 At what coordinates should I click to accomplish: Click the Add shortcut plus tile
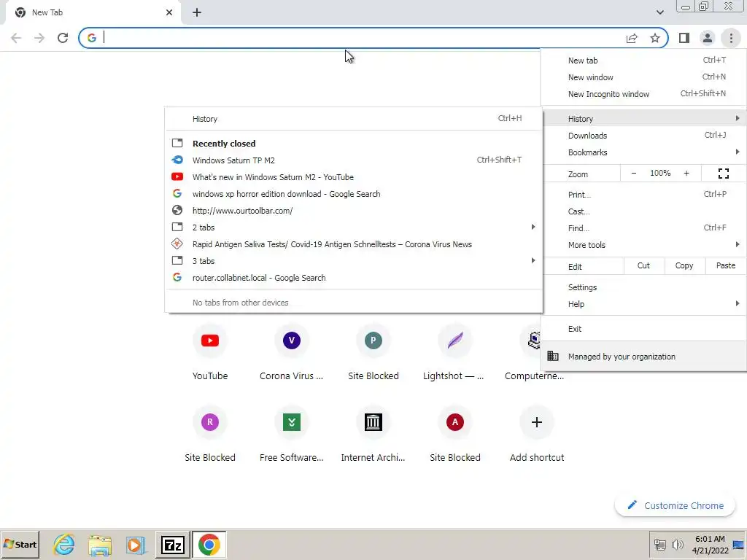click(x=537, y=433)
